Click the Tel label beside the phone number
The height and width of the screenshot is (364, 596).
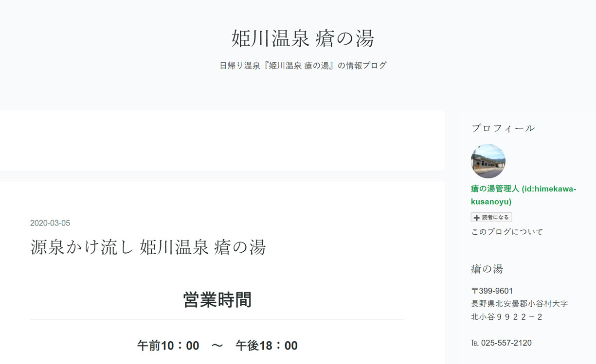(x=475, y=343)
